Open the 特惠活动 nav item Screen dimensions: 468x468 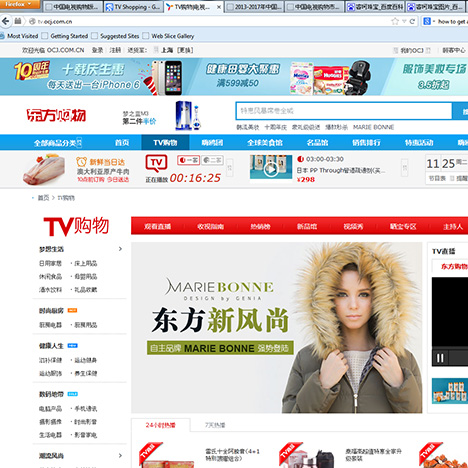419,143
